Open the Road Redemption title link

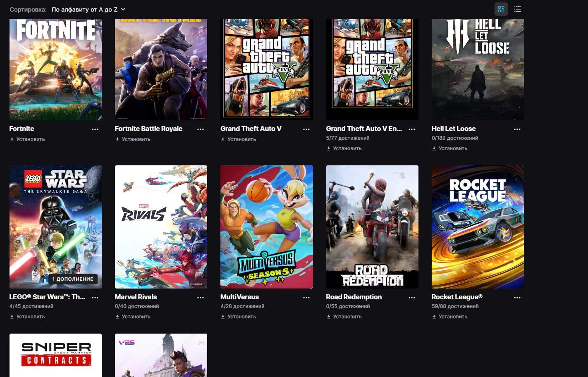pyautogui.click(x=354, y=297)
